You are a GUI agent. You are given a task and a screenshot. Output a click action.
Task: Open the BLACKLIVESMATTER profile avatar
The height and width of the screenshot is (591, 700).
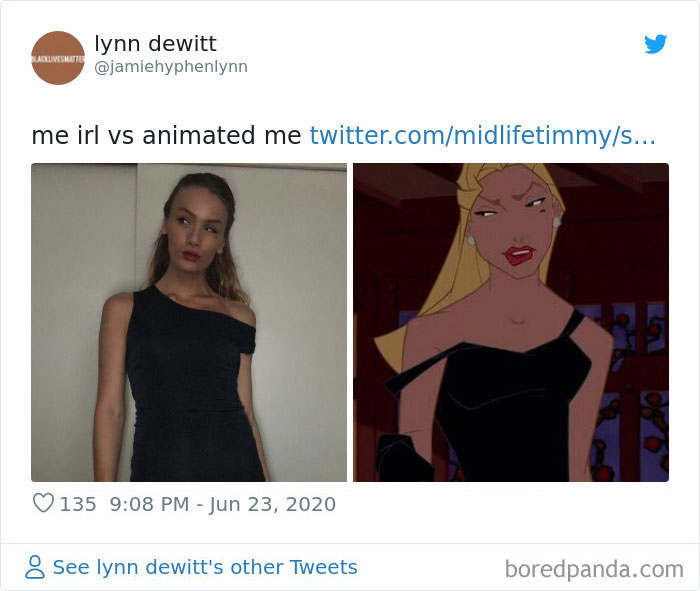pyautogui.click(x=58, y=58)
